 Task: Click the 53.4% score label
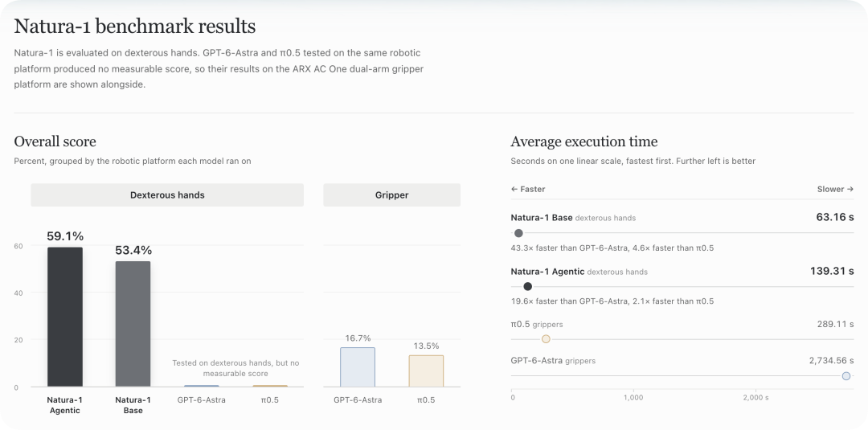[x=133, y=250]
